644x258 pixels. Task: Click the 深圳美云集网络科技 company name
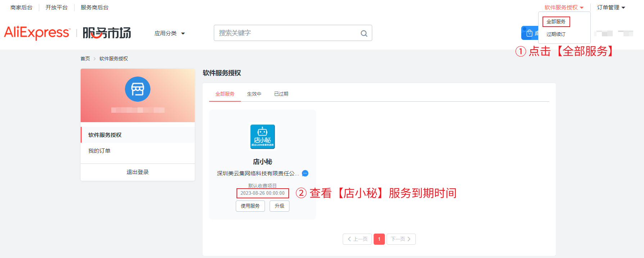(x=258, y=173)
